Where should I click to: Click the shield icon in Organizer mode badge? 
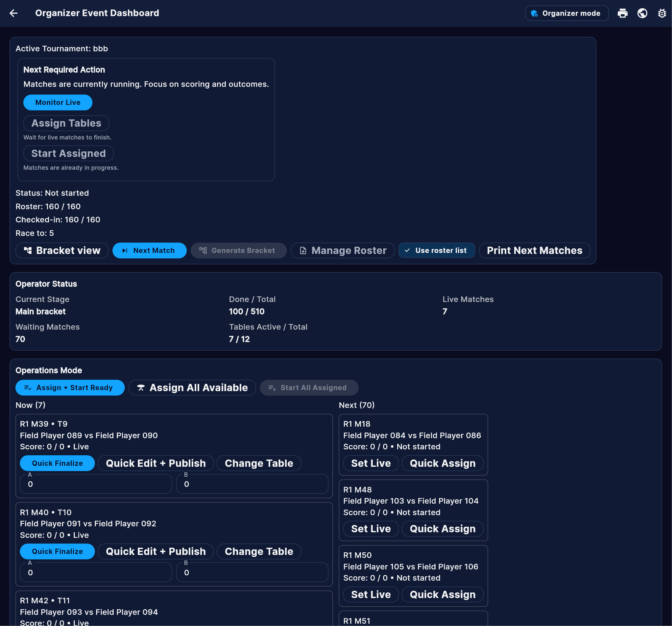tap(535, 13)
